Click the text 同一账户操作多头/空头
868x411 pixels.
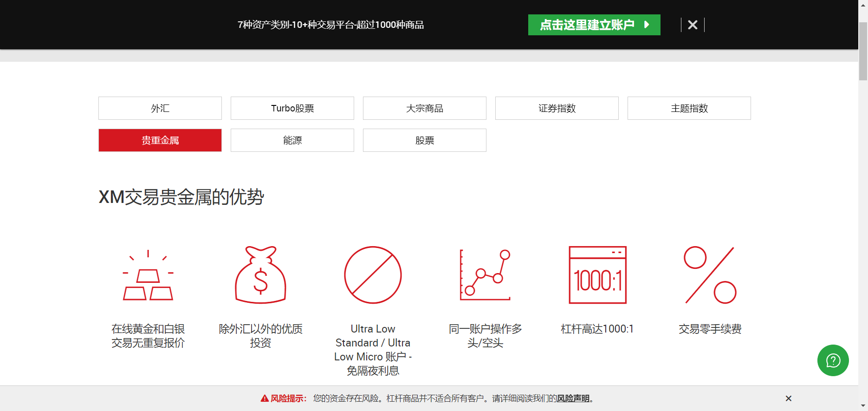point(485,336)
